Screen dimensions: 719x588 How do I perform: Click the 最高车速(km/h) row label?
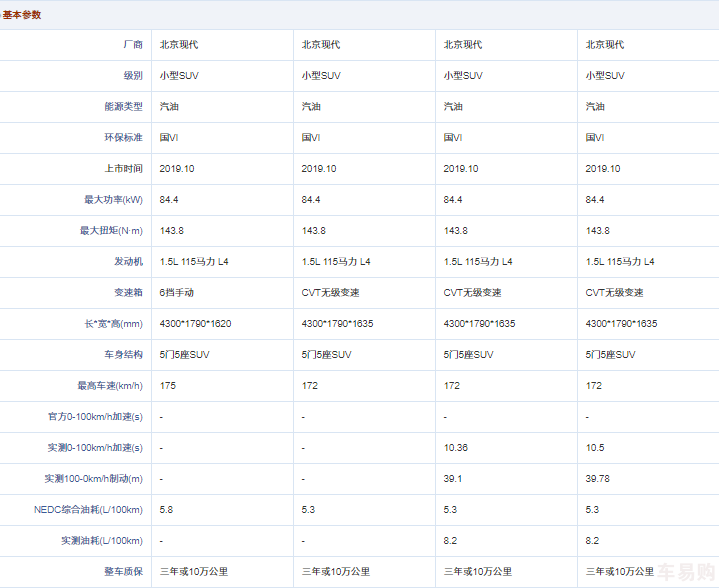pos(110,386)
